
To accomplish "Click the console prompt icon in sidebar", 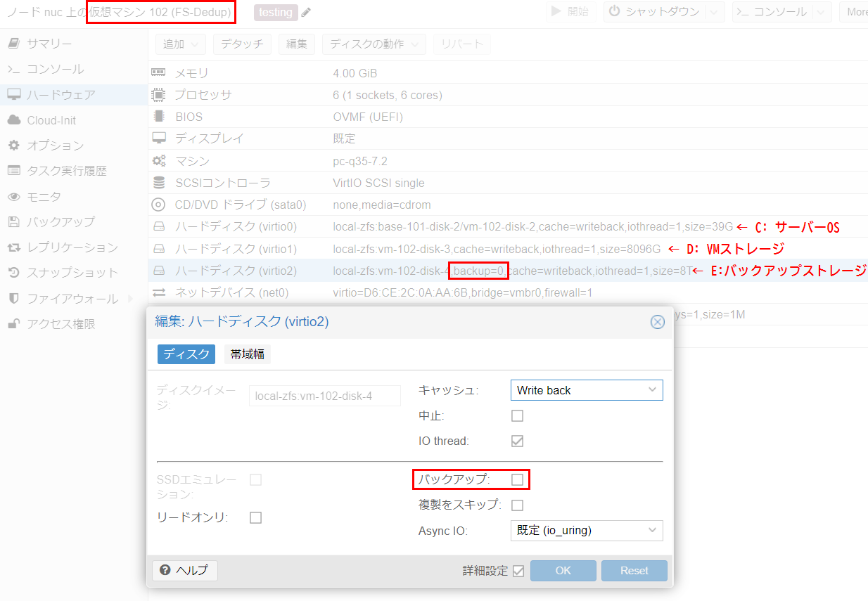I will pyautogui.click(x=13, y=69).
